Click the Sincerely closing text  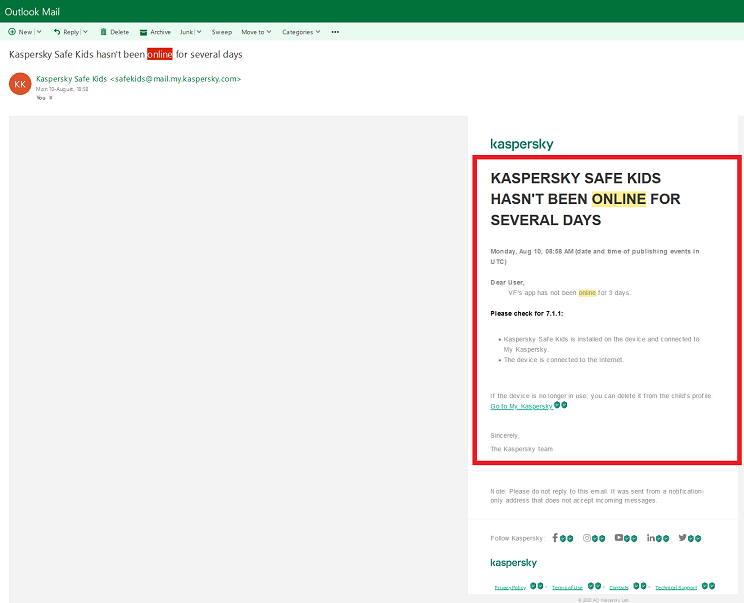(x=505, y=436)
